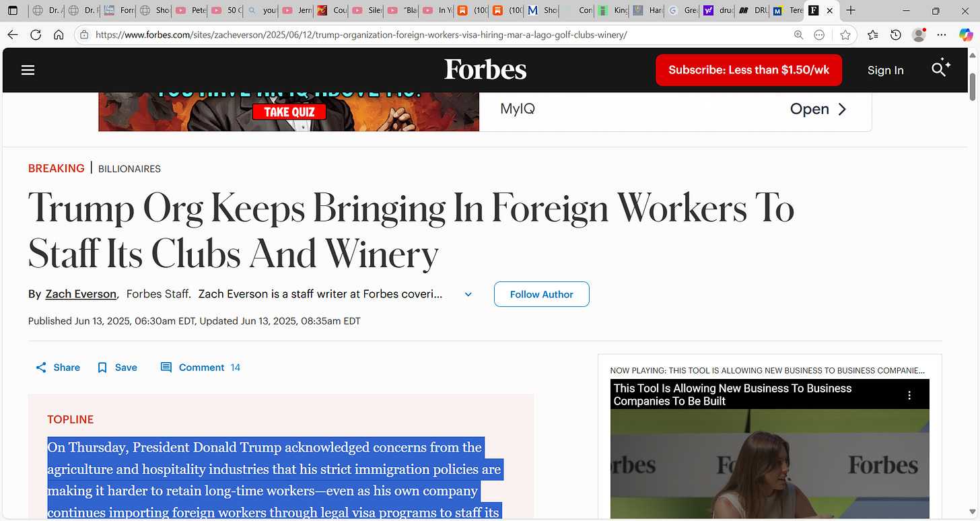View site information lock icon
The height and width of the screenshot is (521, 980).
pyautogui.click(x=84, y=35)
